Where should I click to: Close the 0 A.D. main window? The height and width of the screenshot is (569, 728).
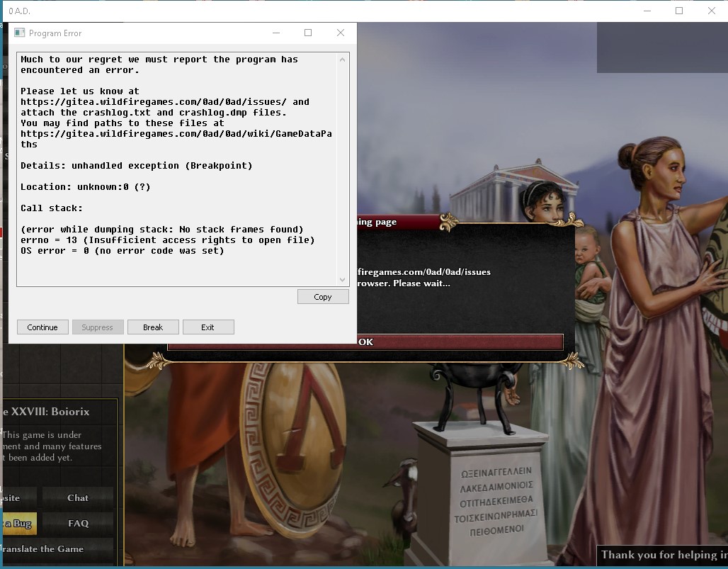click(712, 11)
